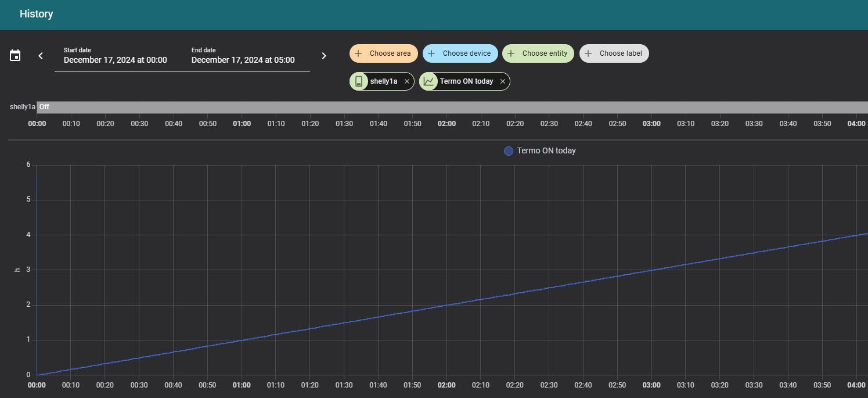Remove the shelly1a device filter
868x398 pixels.
[x=407, y=81]
